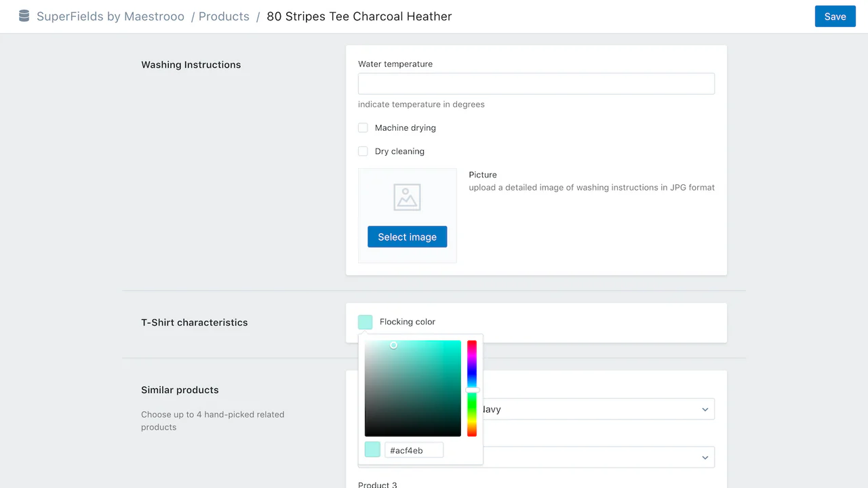
Task: Click the circular handle in the color gradient
Action: click(x=393, y=345)
